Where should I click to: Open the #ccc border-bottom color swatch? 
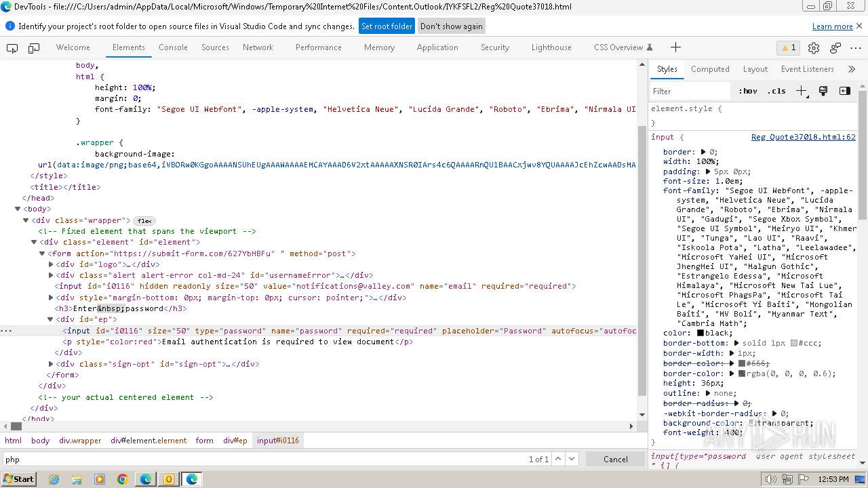tap(793, 343)
